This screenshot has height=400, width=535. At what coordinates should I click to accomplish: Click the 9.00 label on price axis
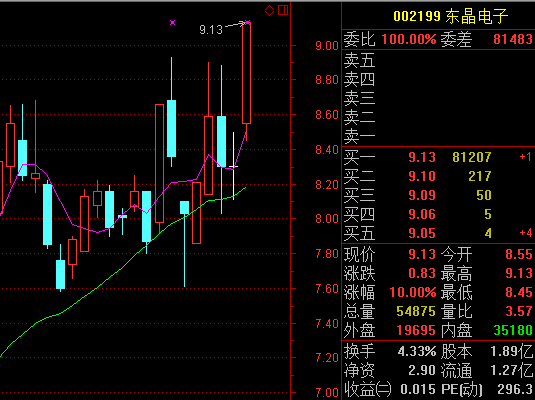[x=327, y=46]
